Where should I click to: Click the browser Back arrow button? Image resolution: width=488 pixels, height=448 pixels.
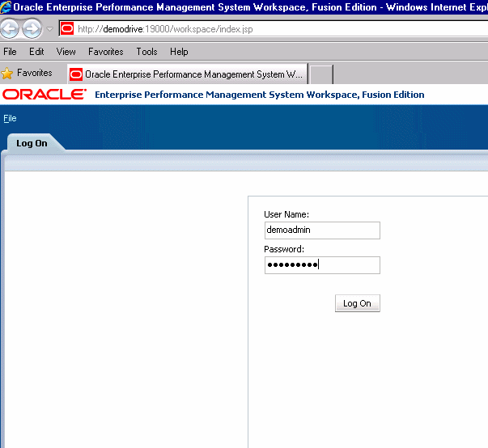10,29
